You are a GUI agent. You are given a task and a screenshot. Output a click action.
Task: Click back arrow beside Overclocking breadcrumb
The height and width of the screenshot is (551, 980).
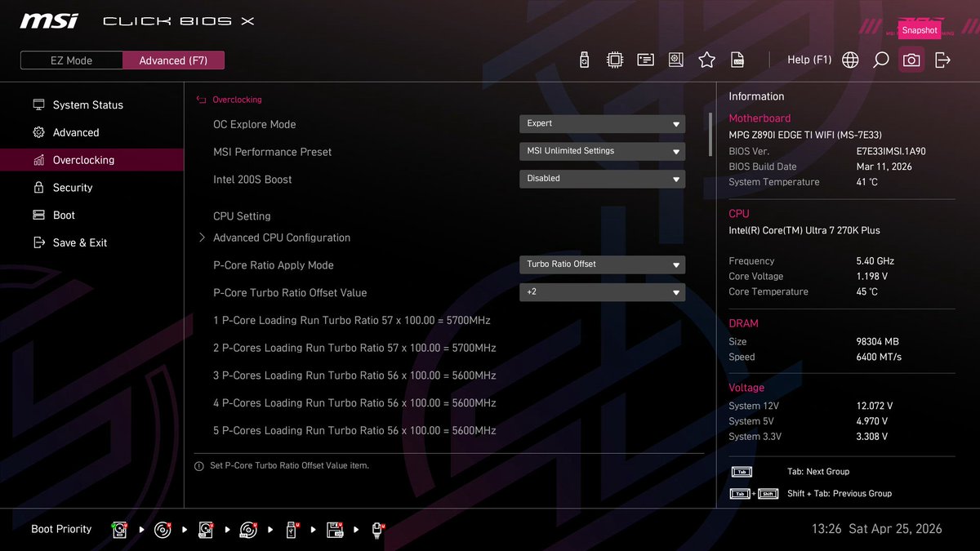pyautogui.click(x=201, y=100)
